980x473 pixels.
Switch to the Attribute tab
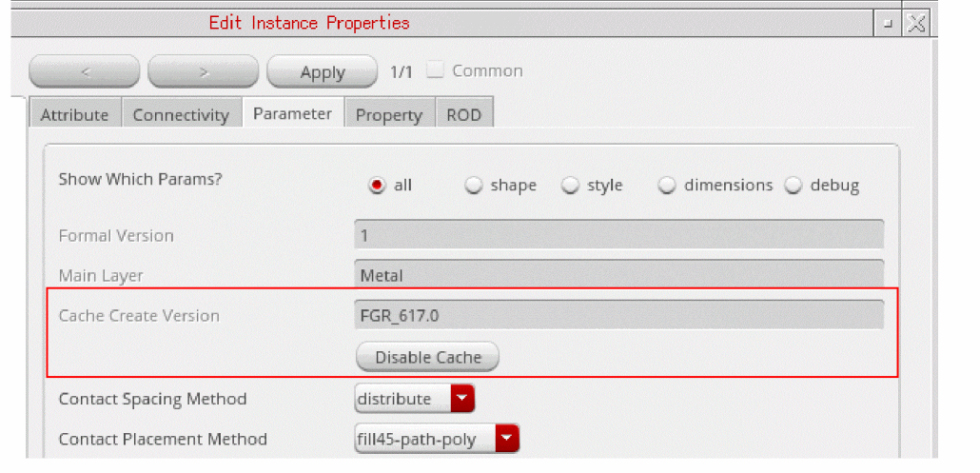coord(74,114)
